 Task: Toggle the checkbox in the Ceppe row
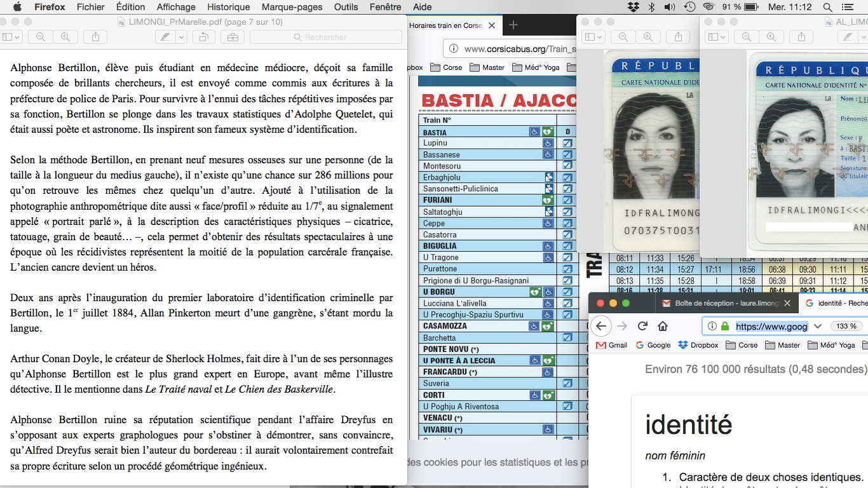pos(567,224)
